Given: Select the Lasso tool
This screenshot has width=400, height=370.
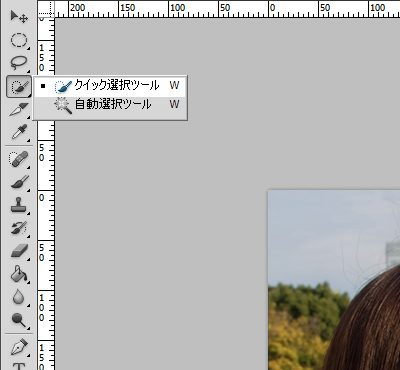Looking at the screenshot, I should point(19,63).
